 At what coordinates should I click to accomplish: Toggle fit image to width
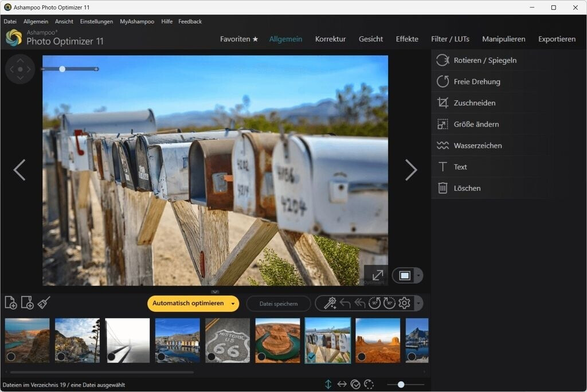coord(342,384)
